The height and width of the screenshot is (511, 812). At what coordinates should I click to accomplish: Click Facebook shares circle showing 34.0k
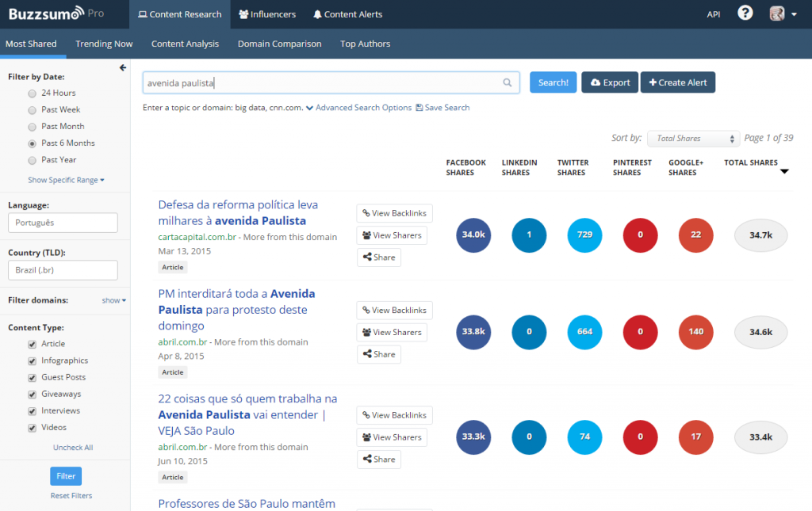[473, 235]
